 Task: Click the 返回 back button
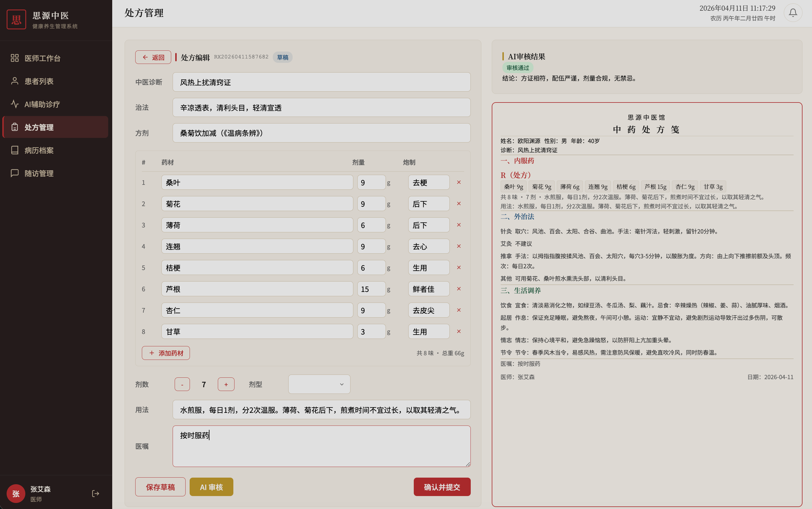pos(153,57)
